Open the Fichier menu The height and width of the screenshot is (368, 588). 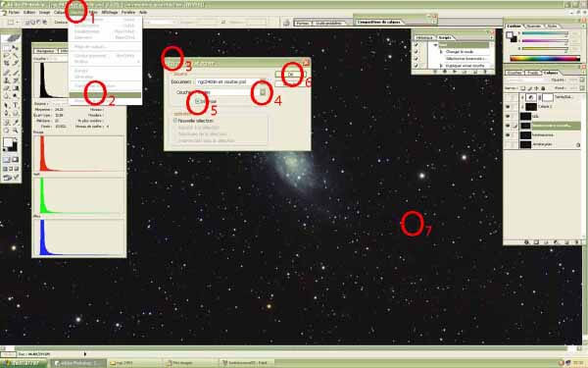click(x=14, y=13)
